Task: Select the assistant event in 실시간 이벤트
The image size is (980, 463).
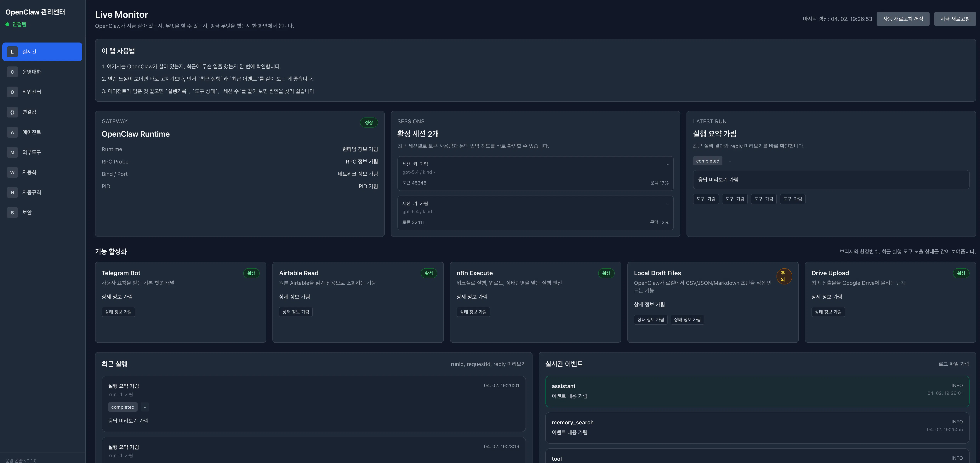Action: [757, 391]
